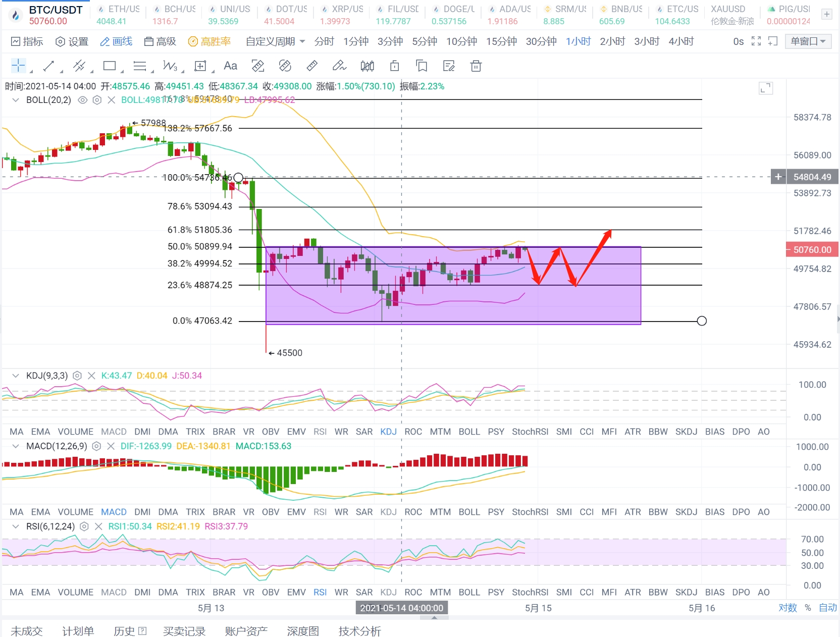Toggle logarithmic 对数 scale
Image resolution: width=840 pixels, height=637 pixels.
(x=787, y=608)
